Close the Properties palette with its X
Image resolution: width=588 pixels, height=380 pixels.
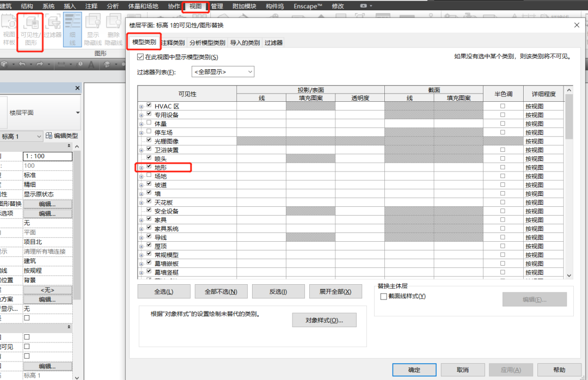coord(77,88)
